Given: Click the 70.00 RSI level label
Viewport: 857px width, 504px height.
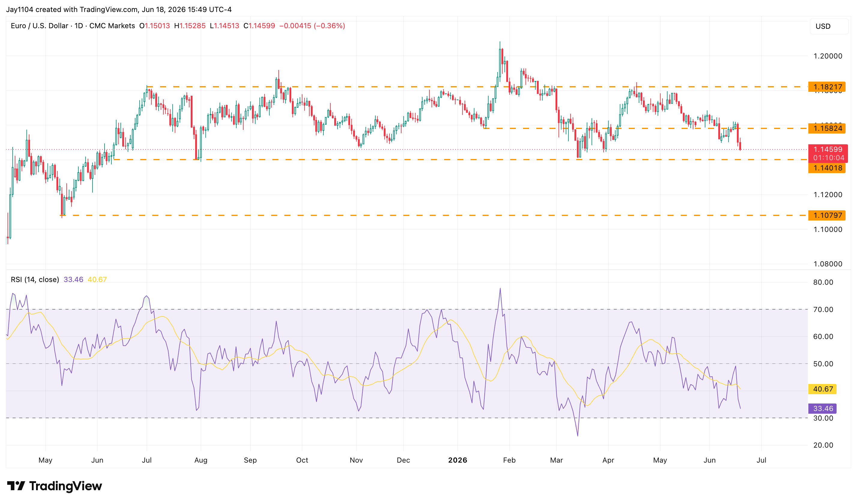Looking at the screenshot, I should [823, 310].
